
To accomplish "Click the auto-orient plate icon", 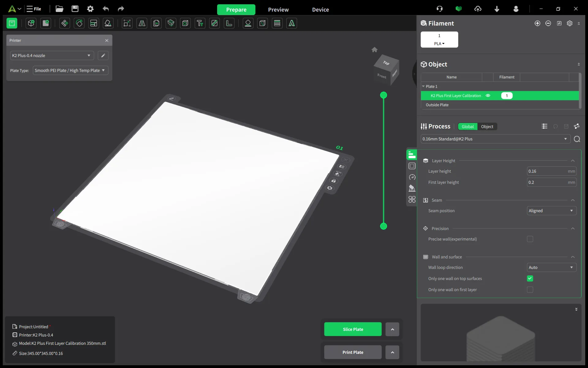I will pyautogui.click(x=337, y=174).
